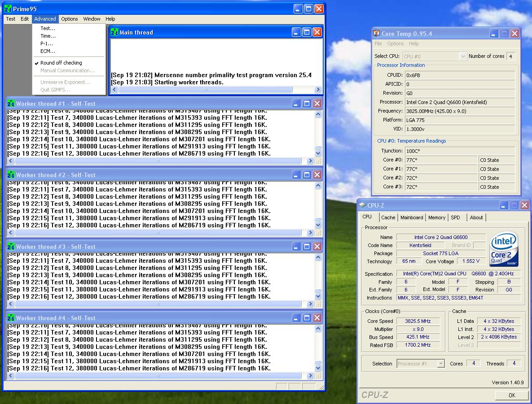Choose Test... from Advanced menu
Screen dimensions: 532x404
point(48,28)
